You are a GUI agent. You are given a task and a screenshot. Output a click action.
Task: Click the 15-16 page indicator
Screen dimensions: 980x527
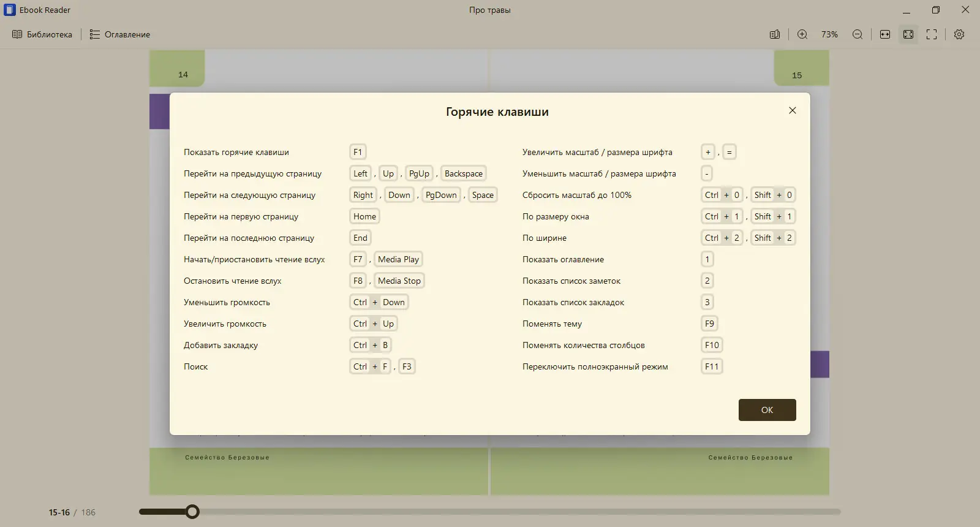[59, 512]
